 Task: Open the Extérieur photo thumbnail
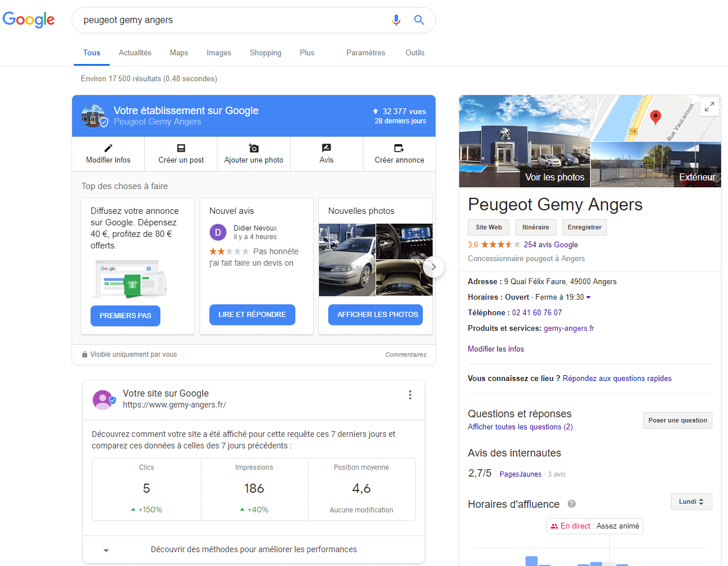(x=656, y=165)
